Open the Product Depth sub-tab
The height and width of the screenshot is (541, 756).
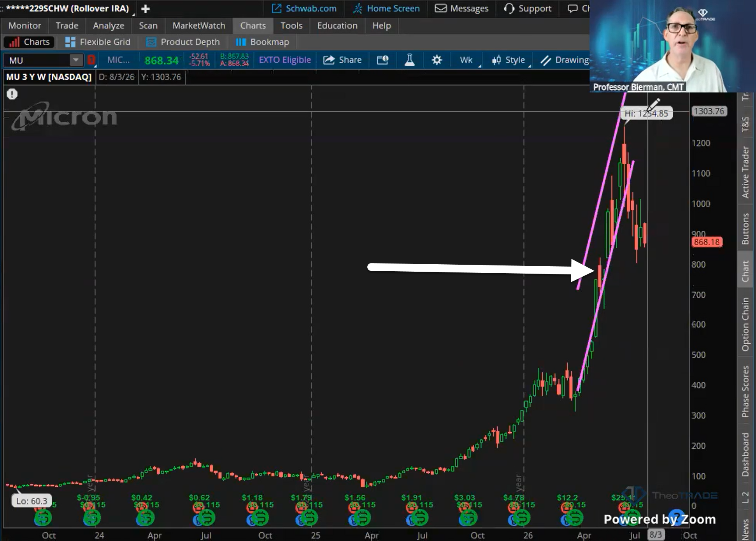click(183, 42)
